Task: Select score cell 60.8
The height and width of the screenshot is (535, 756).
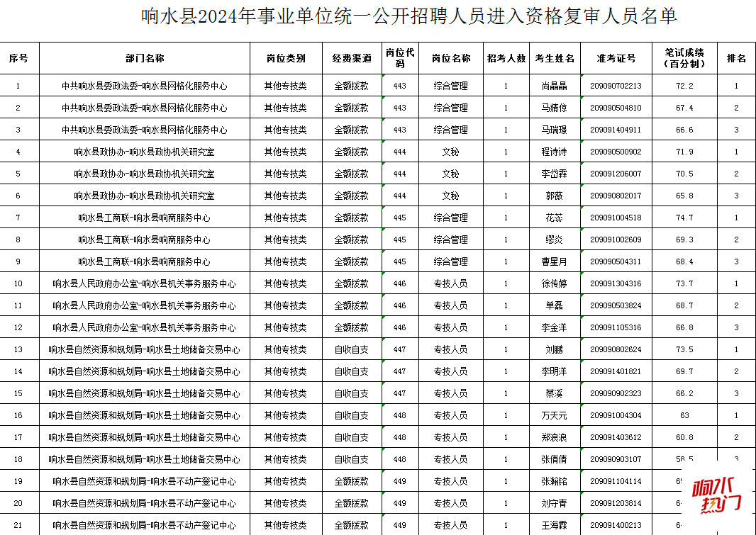Action: point(684,438)
